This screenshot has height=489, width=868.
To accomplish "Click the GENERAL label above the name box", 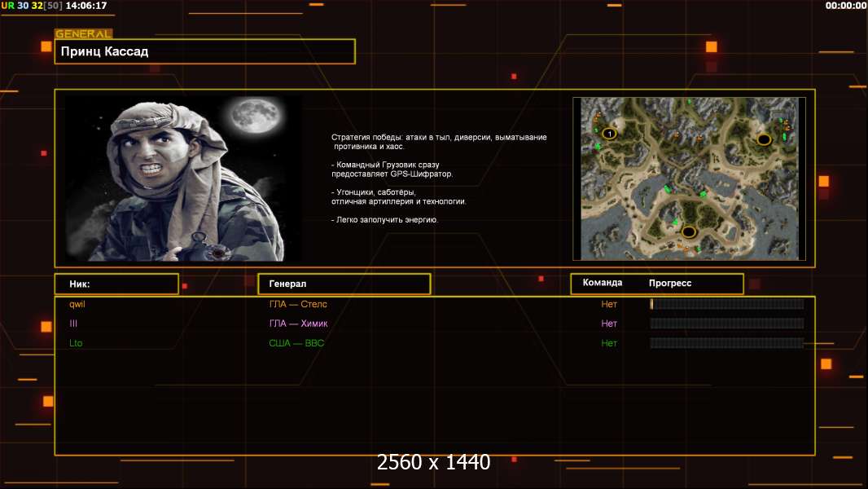I will click(83, 33).
